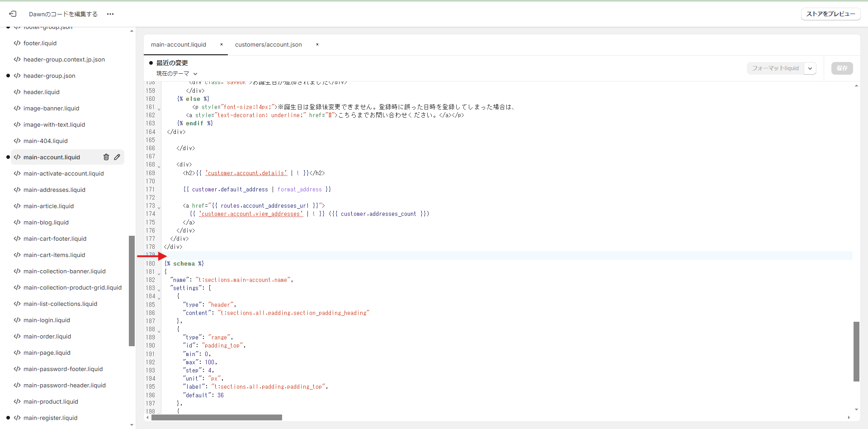This screenshot has height=429, width=868.
Task: Click 'customer.account.details' translation key
Action: click(x=246, y=173)
